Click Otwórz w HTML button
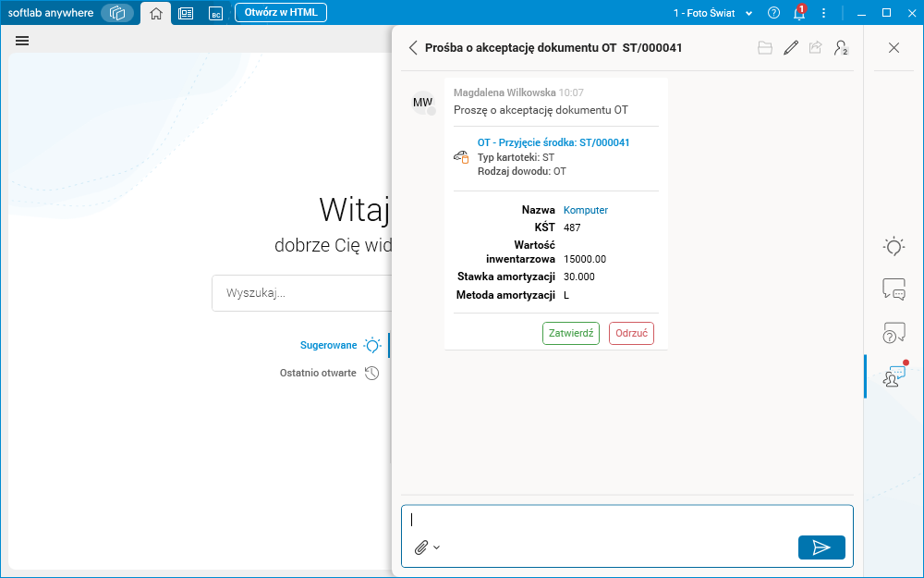Screen dimensions: 924x578 pyautogui.click(x=281, y=12)
